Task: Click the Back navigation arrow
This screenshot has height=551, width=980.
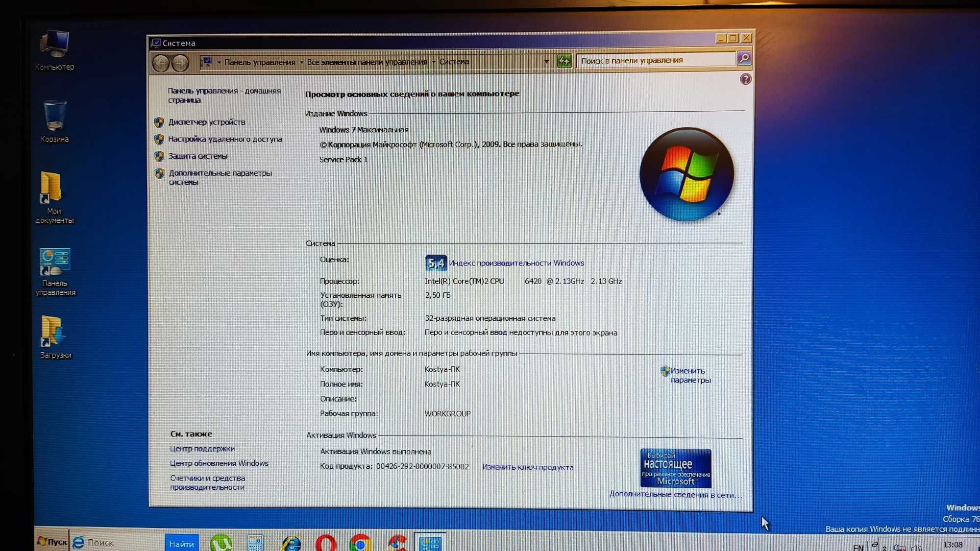Action: point(161,63)
